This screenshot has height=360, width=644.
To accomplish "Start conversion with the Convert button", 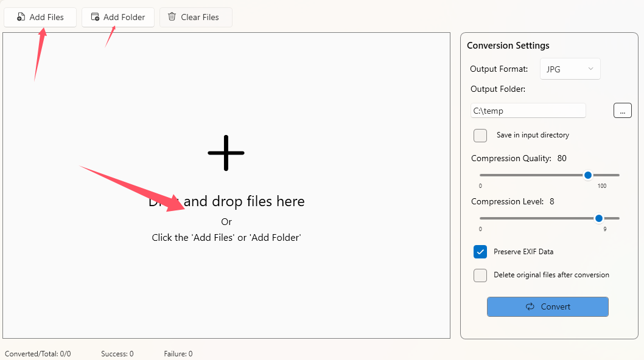I will (547, 306).
